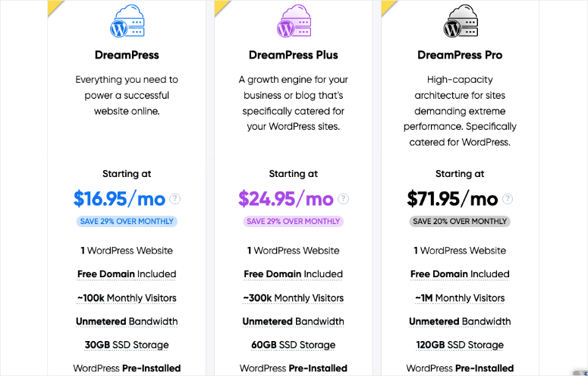Click the blue SAVE 29% OVER MONTHLY badge

tap(127, 221)
